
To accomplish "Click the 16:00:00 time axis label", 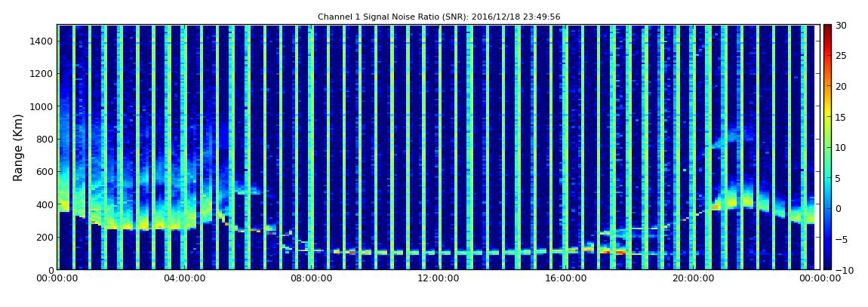I will tap(565, 279).
